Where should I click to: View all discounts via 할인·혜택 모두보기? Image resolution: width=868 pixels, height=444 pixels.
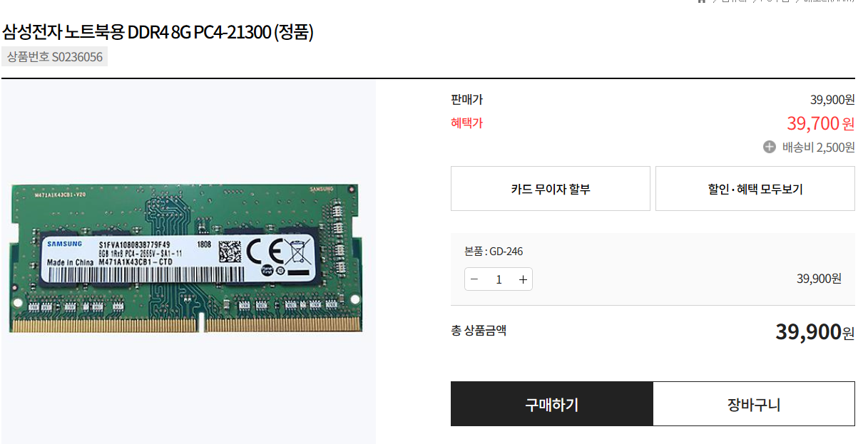coord(755,189)
